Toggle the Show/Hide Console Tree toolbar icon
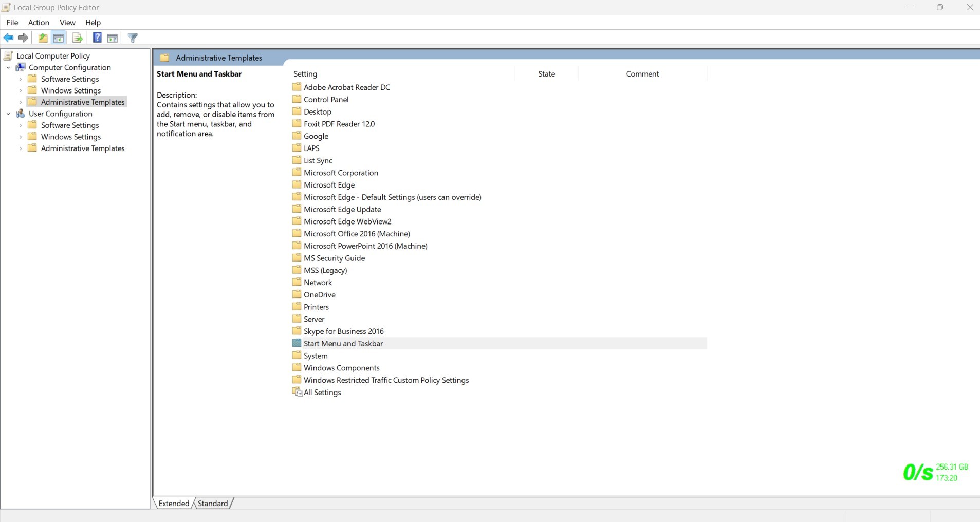The height and width of the screenshot is (522, 980). 59,38
